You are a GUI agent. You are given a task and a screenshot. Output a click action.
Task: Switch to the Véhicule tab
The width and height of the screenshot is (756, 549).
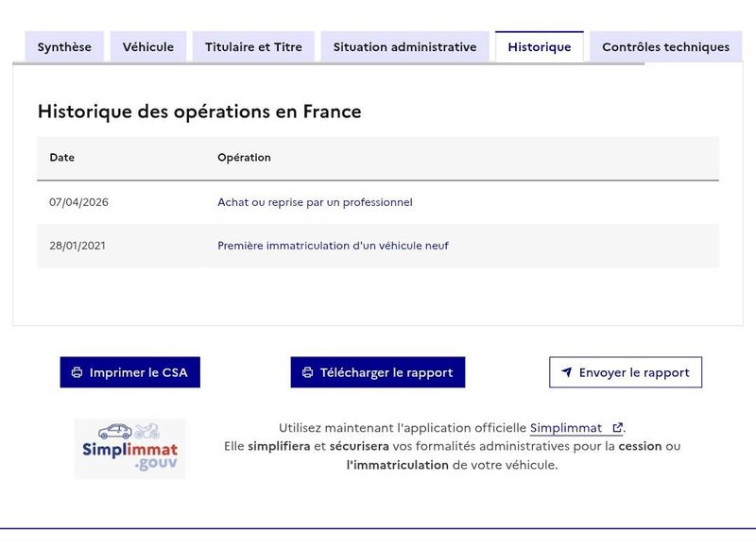(148, 46)
